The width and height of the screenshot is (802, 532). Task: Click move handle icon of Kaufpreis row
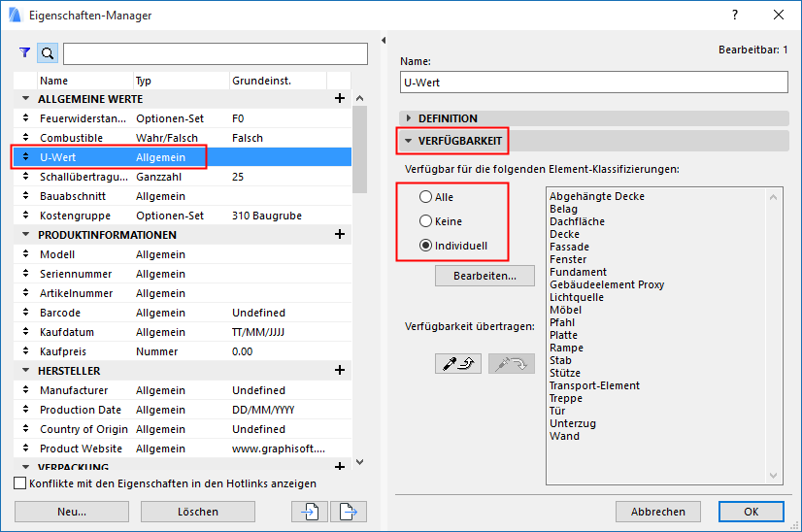coord(25,351)
